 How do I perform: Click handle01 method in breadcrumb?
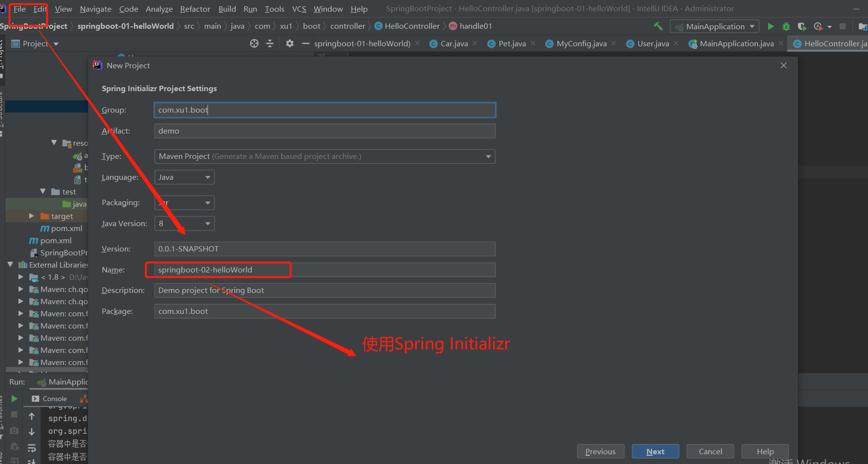pos(471,26)
